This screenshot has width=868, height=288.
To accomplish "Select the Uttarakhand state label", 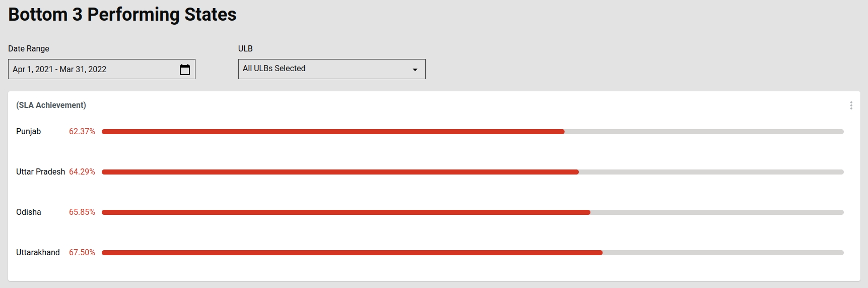I will 38,253.
